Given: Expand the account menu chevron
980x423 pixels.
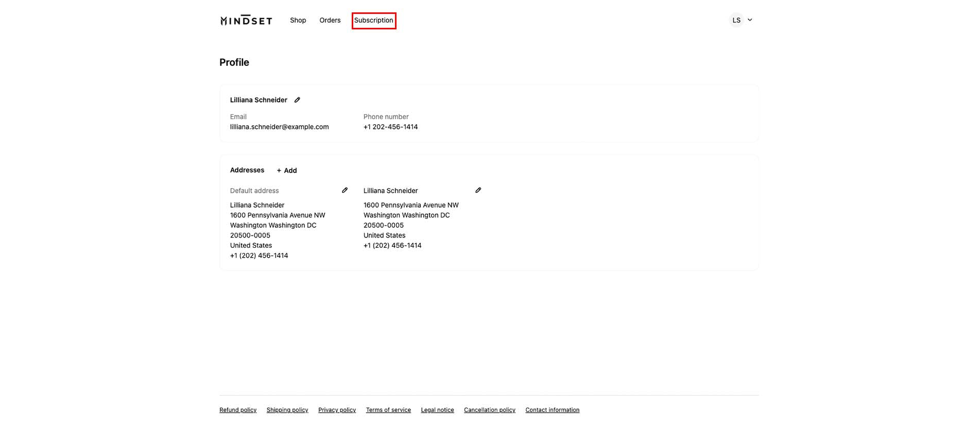Looking at the screenshot, I should (750, 20).
